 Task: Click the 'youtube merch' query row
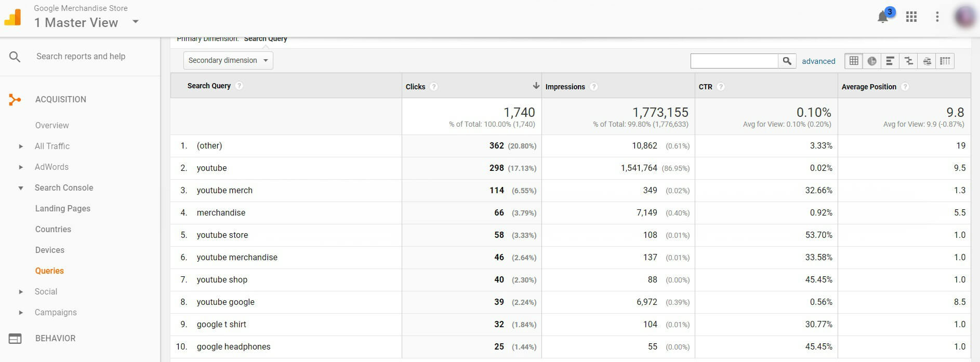224,190
